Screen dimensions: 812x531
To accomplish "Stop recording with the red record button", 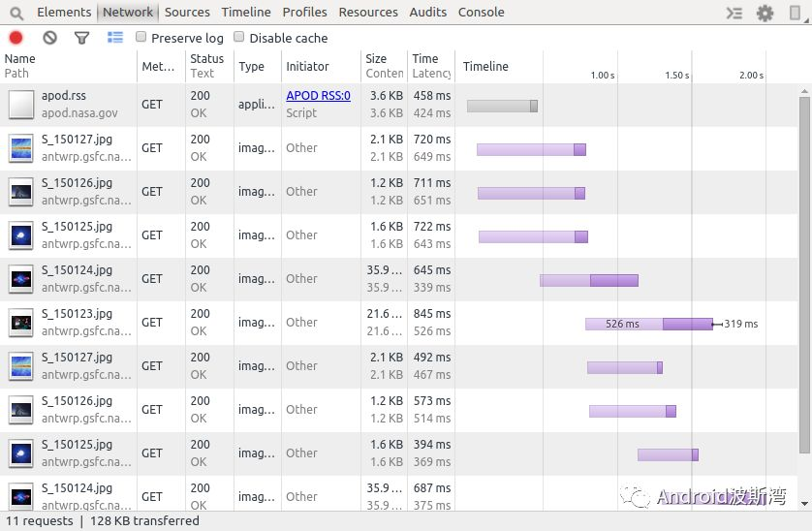I will [x=16, y=38].
